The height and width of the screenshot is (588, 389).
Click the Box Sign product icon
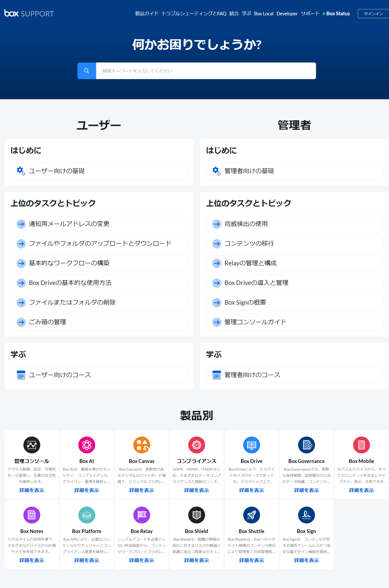pos(306,515)
